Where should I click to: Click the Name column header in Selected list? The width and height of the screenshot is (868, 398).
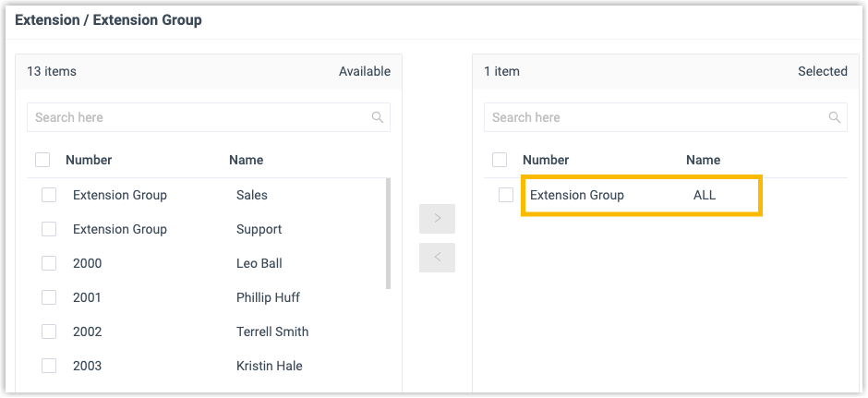click(703, 160)
